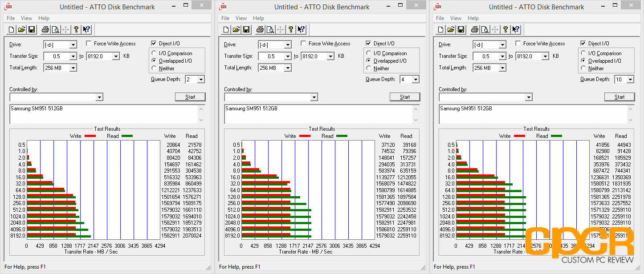Open View menu in the Queue Depth 2 window
Image resolution: width=644 pixels, height=274 pixels.
click(27, 18)
